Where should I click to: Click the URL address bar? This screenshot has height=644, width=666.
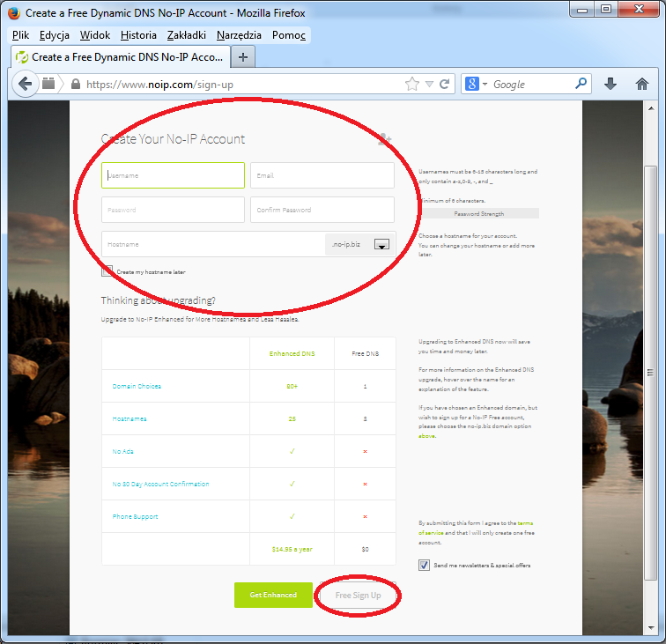(242, 84)
